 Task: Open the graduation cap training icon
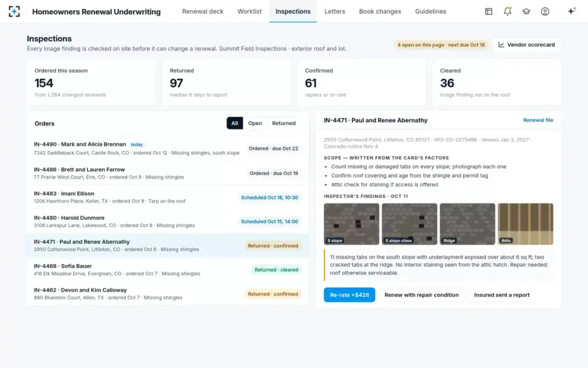tap(526, 11)
